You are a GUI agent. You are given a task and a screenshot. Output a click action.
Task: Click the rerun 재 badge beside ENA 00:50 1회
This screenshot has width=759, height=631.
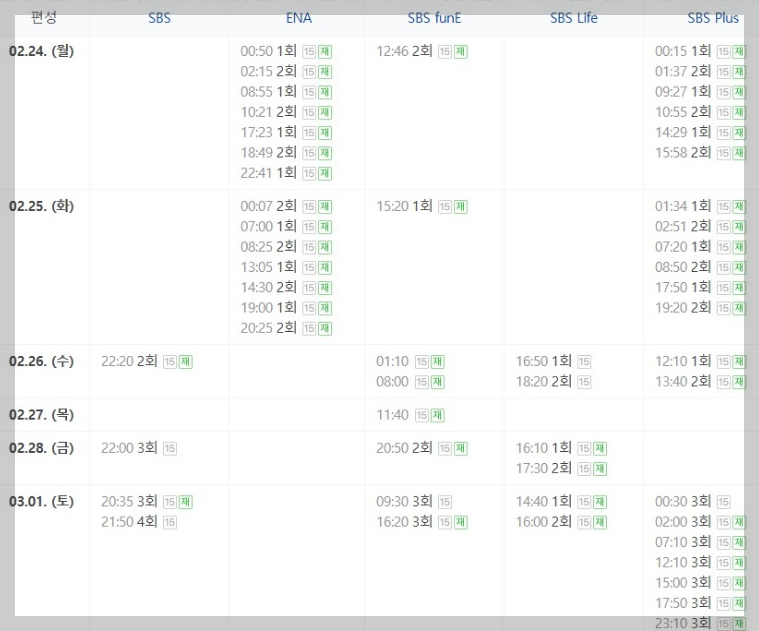(x=325, y=52)
